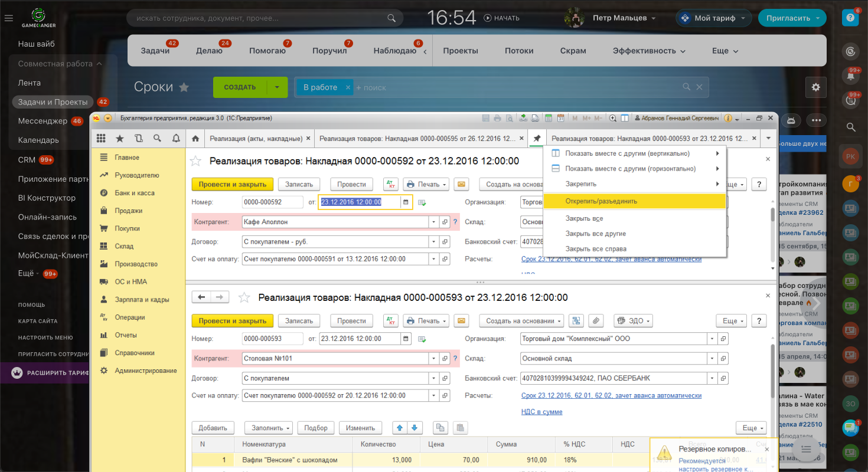This screenshot has width=868, height=472.
Task: Select Закрыть все другие menu item
Action: click(634, 234)
